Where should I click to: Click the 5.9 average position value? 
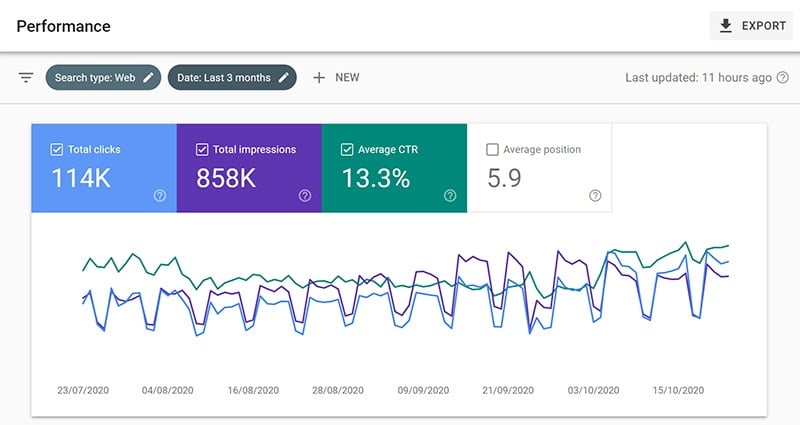504,178
